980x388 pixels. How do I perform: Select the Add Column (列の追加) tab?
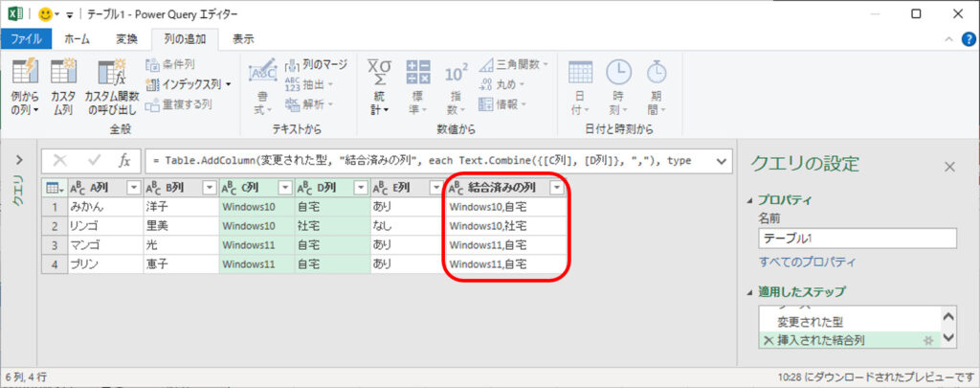click(x=185, y=38)
